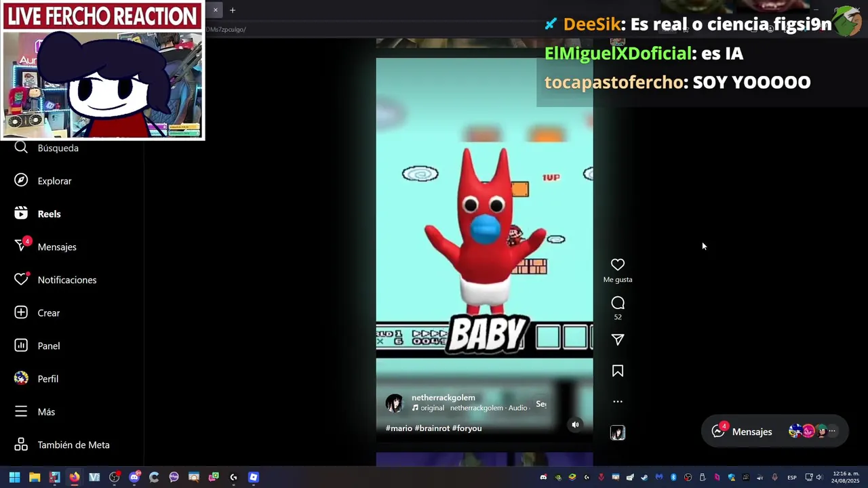Expand the Más menu
The image size is (868, 488).
coord(34,411)
